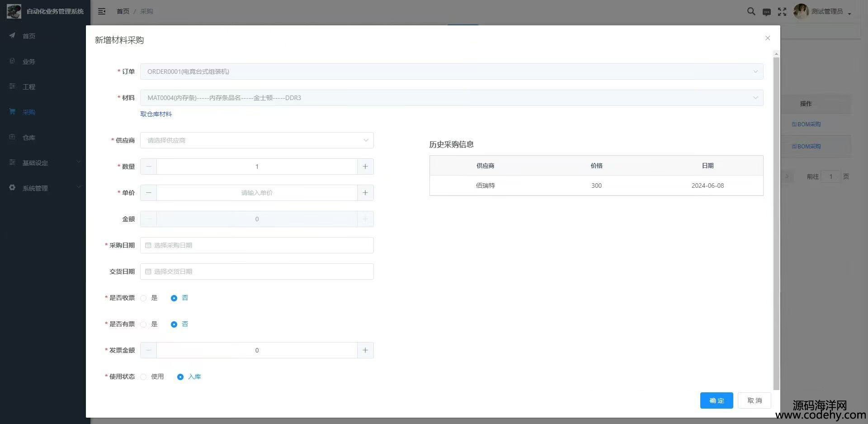Click the 仓库 sidebar icon
868x424 pixels.
(12, 137)
